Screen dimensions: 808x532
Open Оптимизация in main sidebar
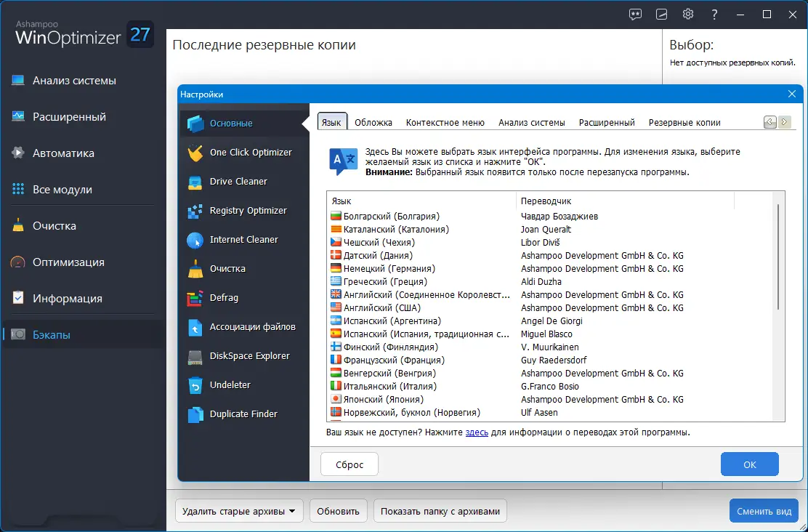(82, 262)
